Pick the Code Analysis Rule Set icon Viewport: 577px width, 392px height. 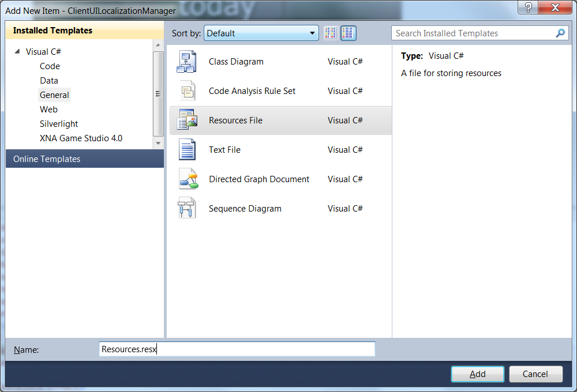pos(188,91)
